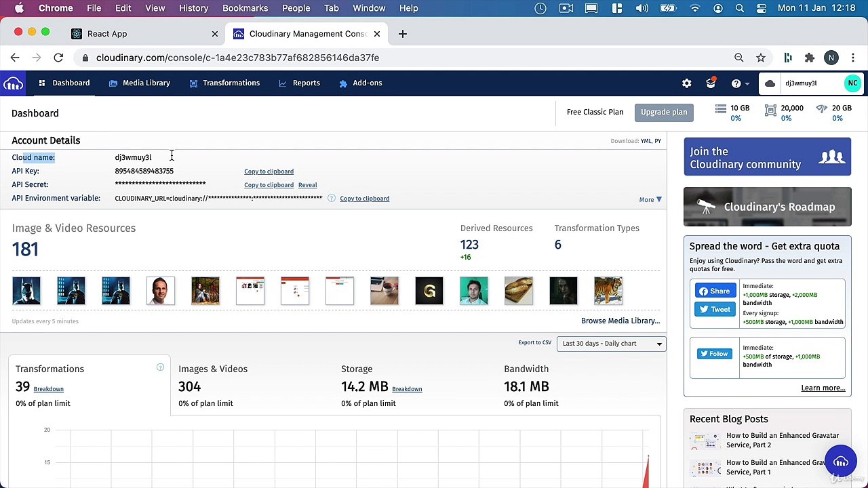
Task: Open Join the Cloudinary community banner
Action: pyautogui.click(x=767, y=157)
